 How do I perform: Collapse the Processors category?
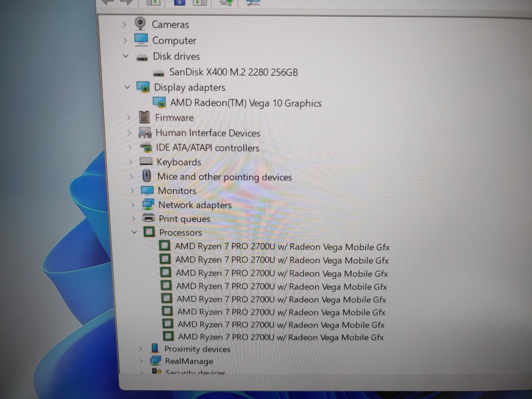134,232
